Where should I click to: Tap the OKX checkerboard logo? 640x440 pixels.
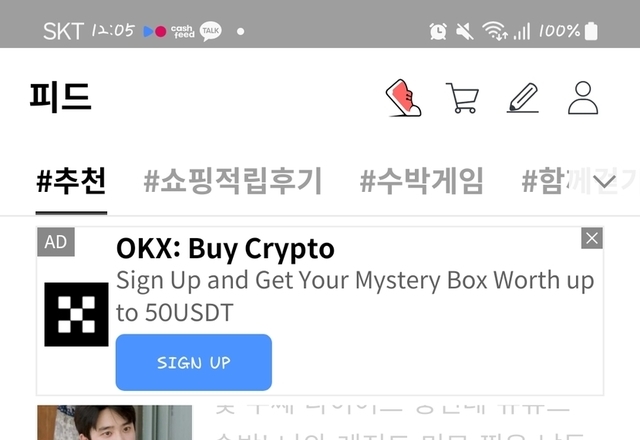point(76,314)
